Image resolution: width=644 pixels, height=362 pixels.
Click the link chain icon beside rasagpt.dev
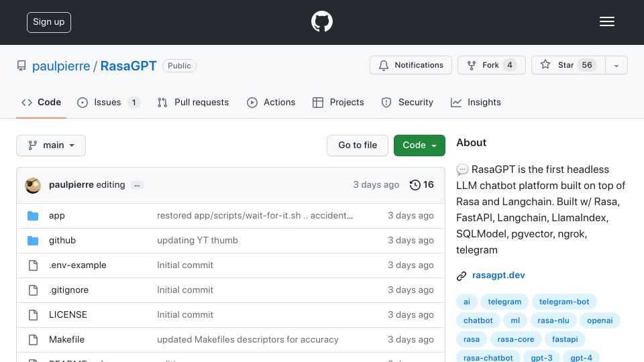coord(462,276)
